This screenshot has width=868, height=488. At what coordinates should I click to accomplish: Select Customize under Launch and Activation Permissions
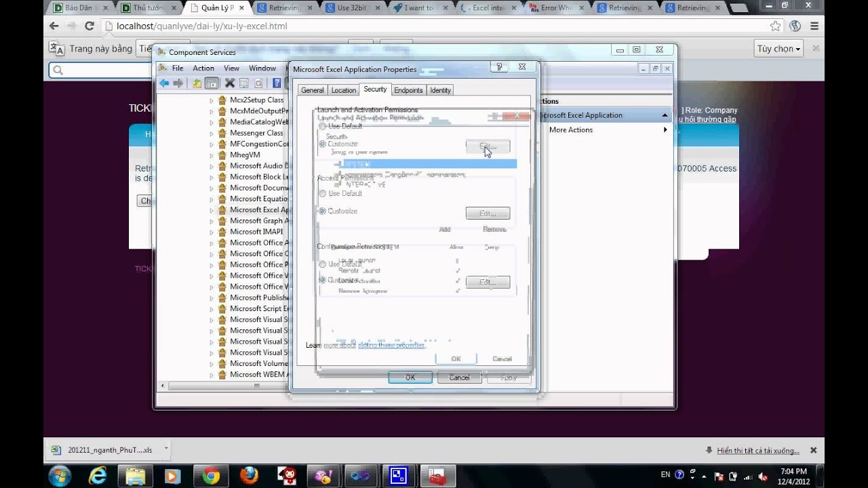coord(322,144)
